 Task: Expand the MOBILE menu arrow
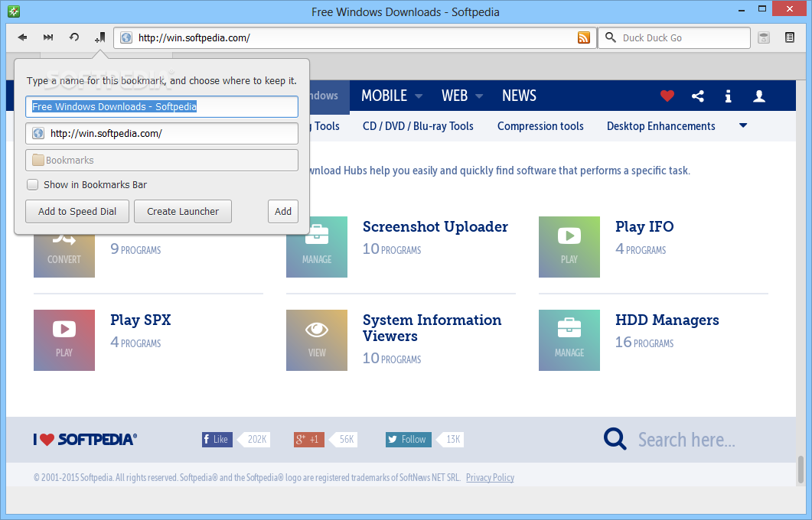tap(419, 96)
